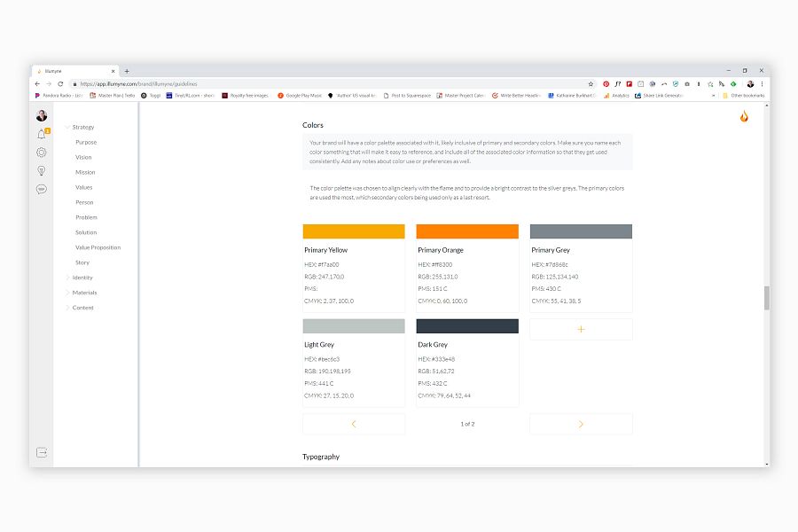Click the address bar URL field
The height and width of the screenshot is (532, 798).
pyautogui.click(x=325, y=84)
